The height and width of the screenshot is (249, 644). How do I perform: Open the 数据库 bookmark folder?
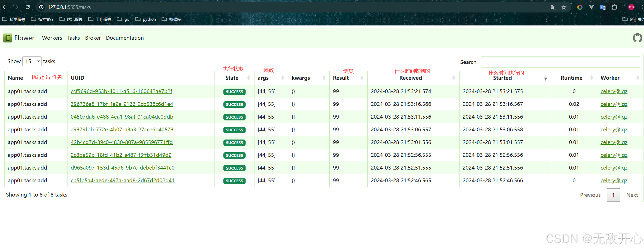[x=171, y=19]
